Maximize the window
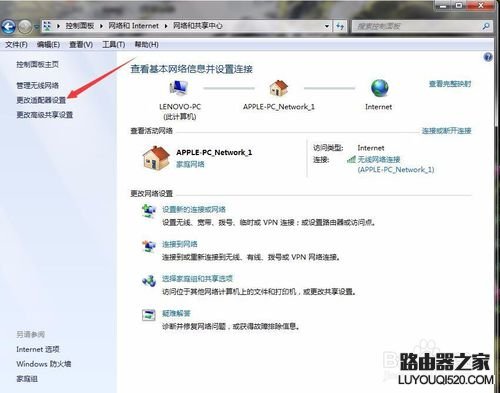 coord(460,5)
